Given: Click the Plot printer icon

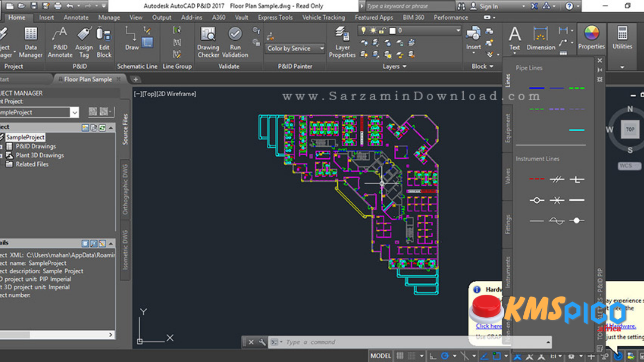Looking at the screenshot, I should (x=57, y=6).
